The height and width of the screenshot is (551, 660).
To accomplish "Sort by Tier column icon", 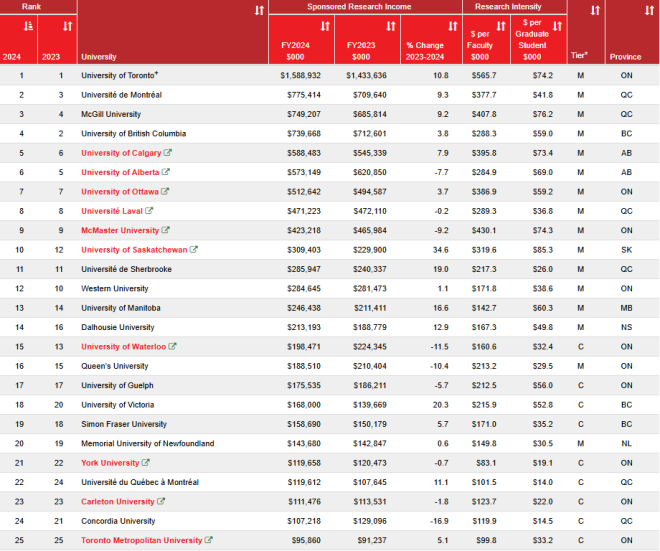I will click(595, 10).
